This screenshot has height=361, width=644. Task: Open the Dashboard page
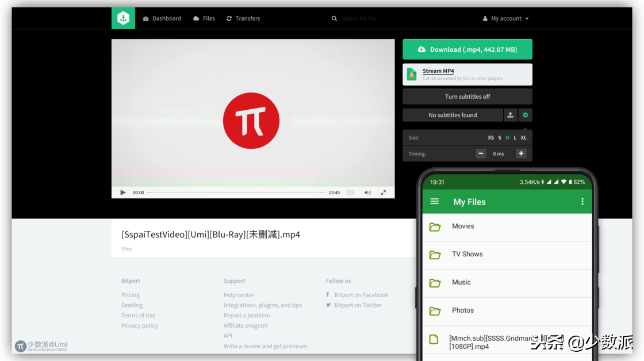(x=162, y=18)
